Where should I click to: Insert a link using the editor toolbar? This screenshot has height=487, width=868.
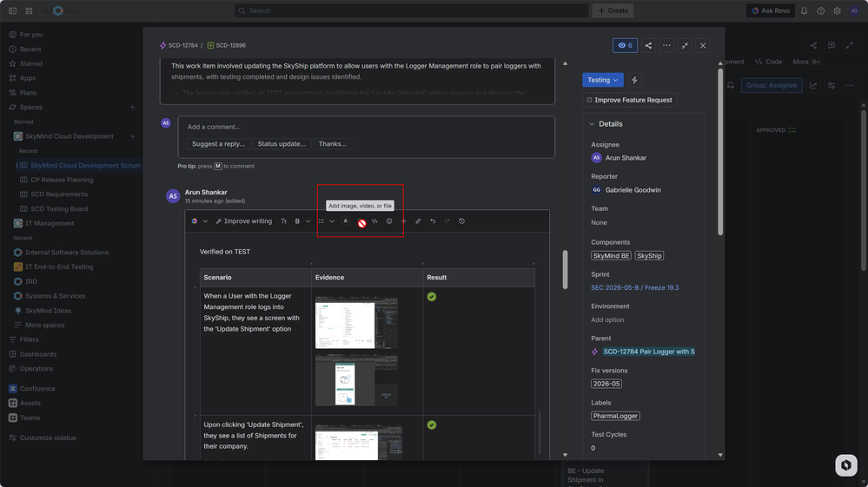click(418, 221)
